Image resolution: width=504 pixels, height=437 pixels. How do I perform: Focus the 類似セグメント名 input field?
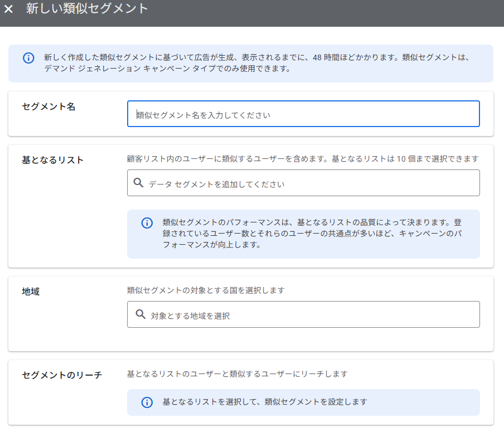(x=303, y=114)
